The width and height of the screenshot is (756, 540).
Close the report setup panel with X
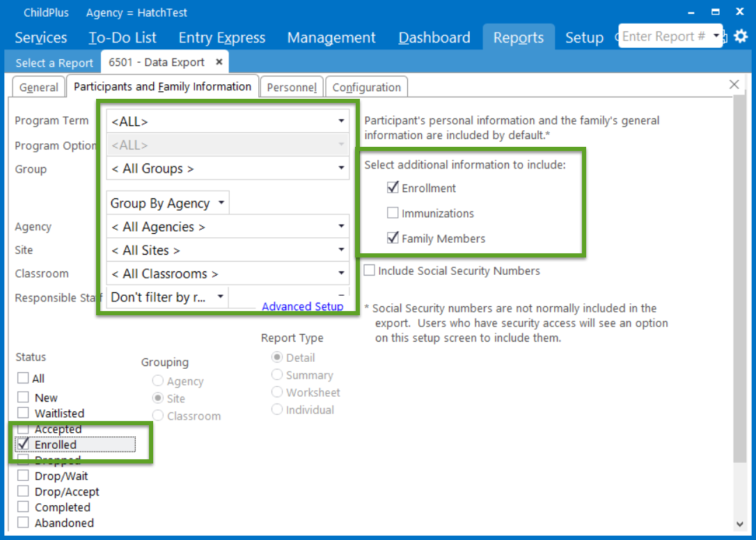pos(734,84)
